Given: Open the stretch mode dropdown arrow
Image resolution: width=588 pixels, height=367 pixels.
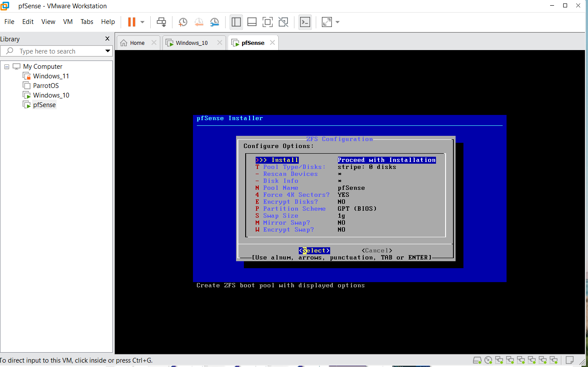Looking at the screenshot, I should tap(337, 22).
